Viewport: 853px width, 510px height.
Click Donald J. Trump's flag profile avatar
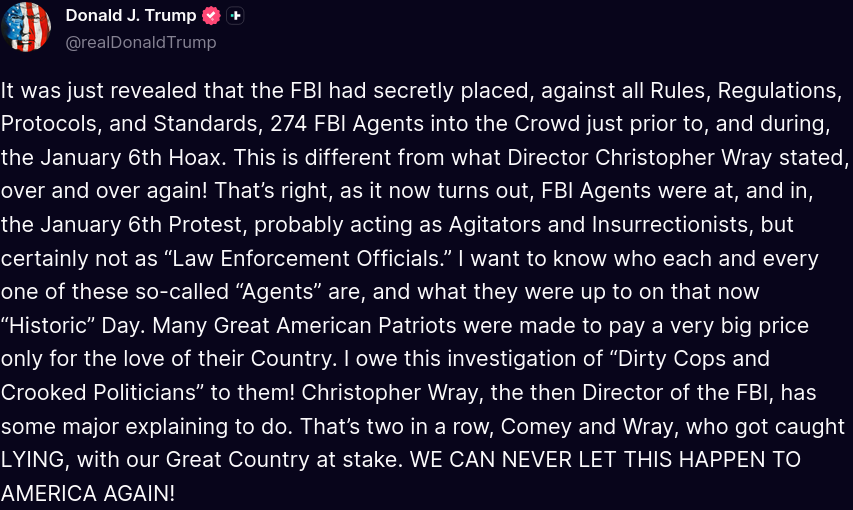coord(27,27)
